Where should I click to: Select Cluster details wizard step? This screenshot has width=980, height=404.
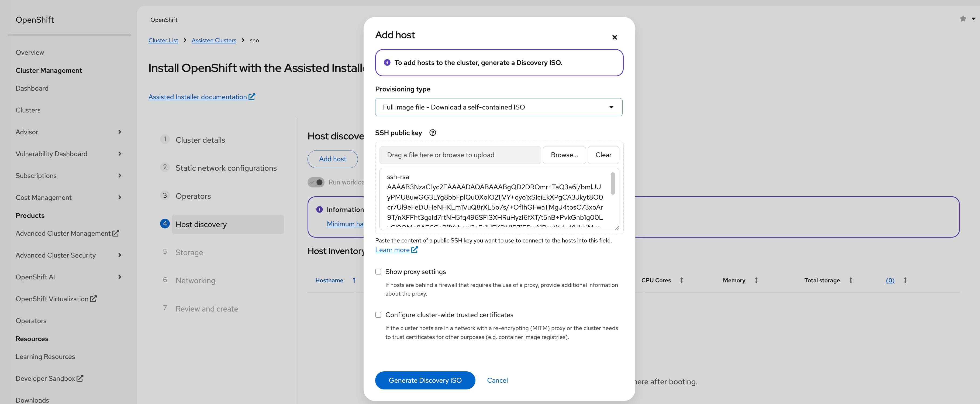[x=200, y=140]
